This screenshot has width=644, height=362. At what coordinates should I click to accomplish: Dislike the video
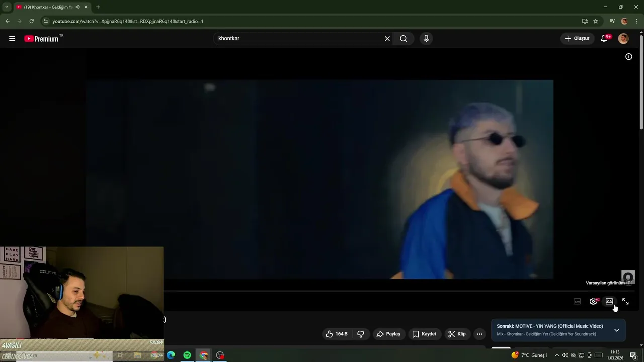(361, 334)
